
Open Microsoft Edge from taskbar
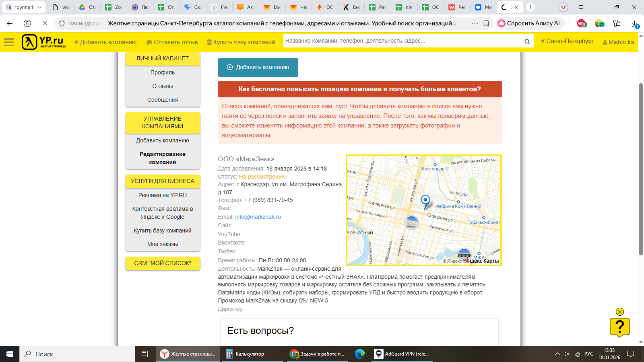pyautogui.click(x=360, y=354)
